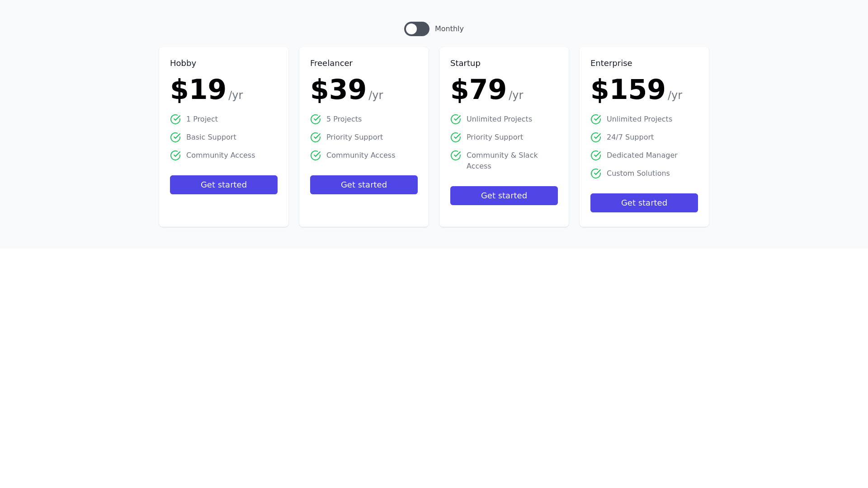Click the check icon next to Dedicated Manager
868x488 pixels.
point(596,155)
